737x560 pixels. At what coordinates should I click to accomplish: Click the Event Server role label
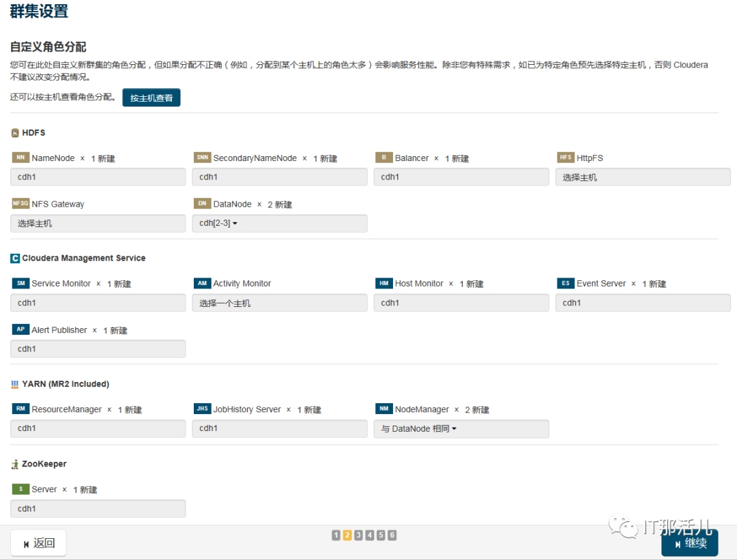601,284
